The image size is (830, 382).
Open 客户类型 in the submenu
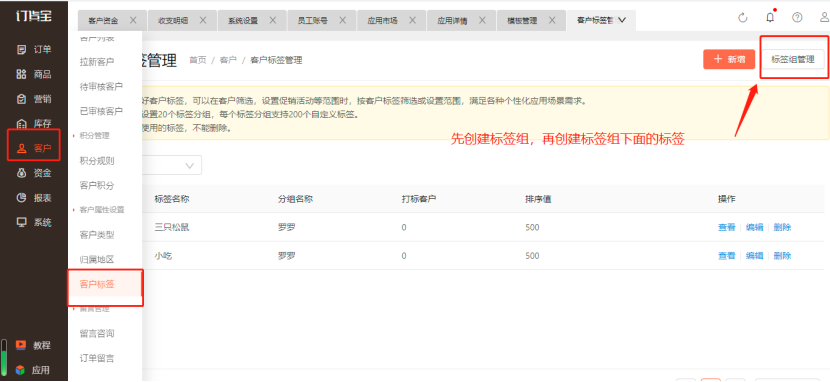pyautogui.click(x=97, y=235)
